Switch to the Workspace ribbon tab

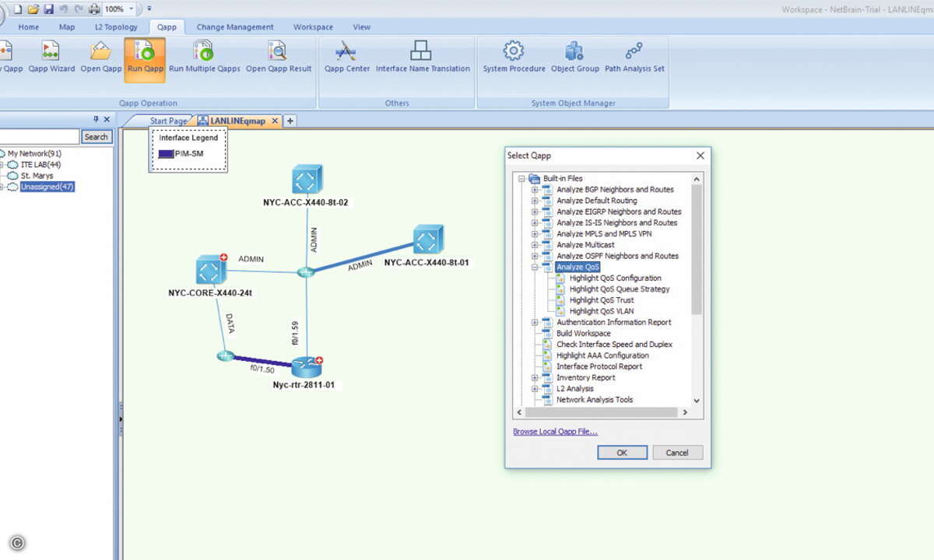tap(313, 26)
